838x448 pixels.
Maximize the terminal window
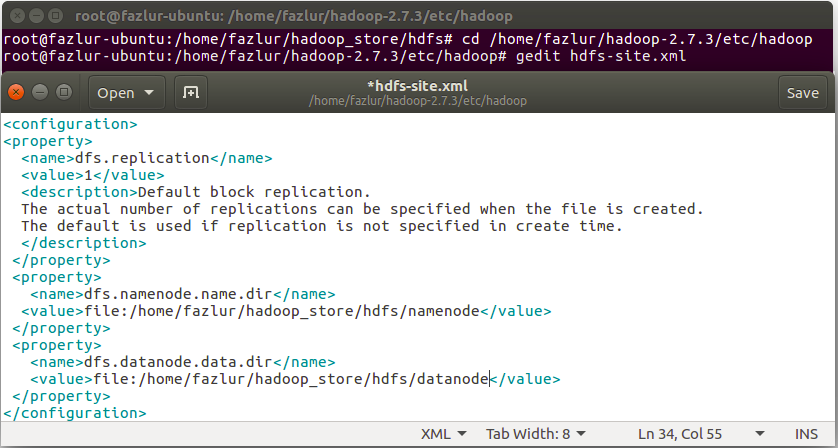(55, 17)
